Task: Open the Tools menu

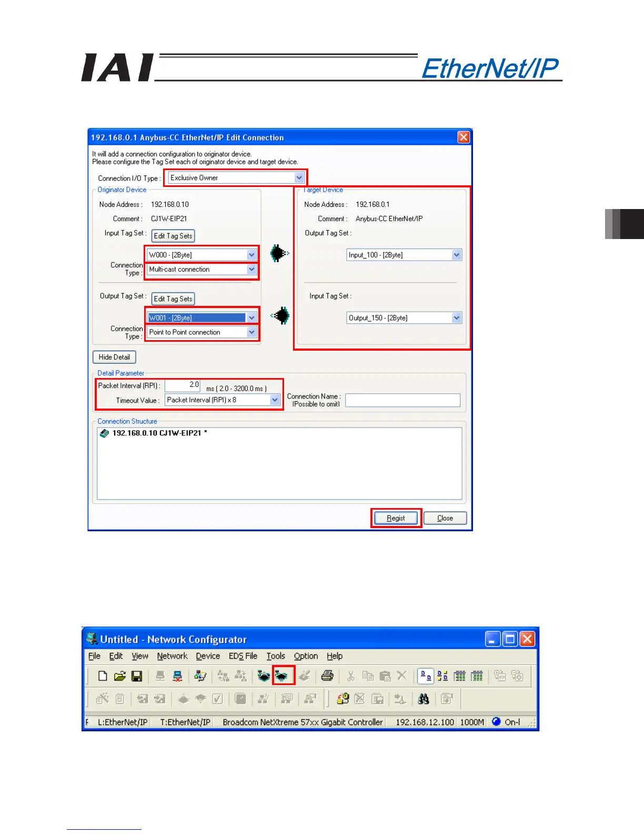Action: (x=276, y=656)
